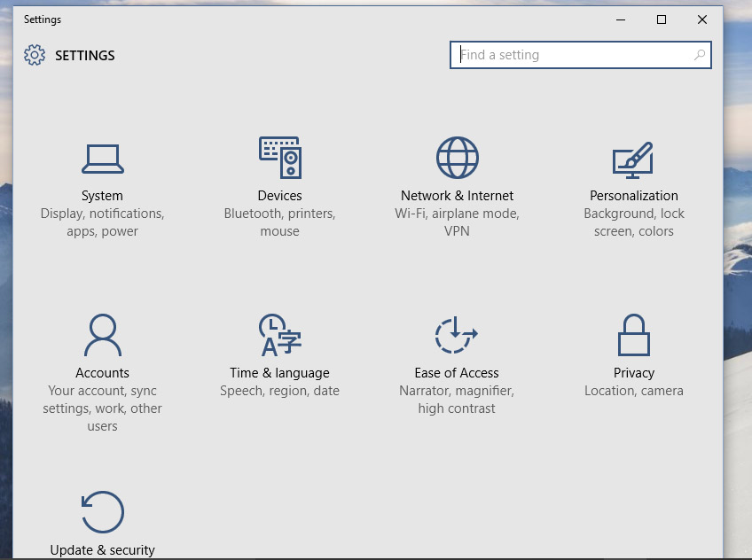752x560 pixels.
Task: Click the Ease of Access label
Action: pyautogui.click(x=457, y=373)
